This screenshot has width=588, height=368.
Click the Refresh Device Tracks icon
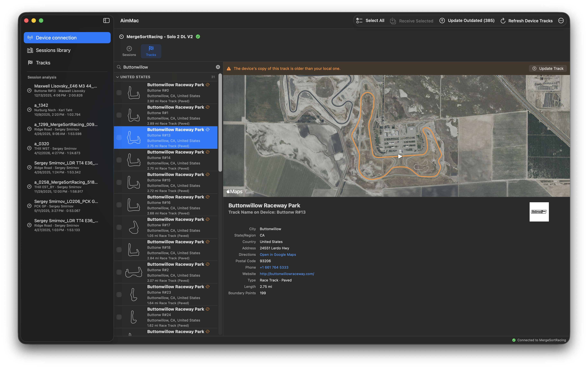click(x=503, y=21)
